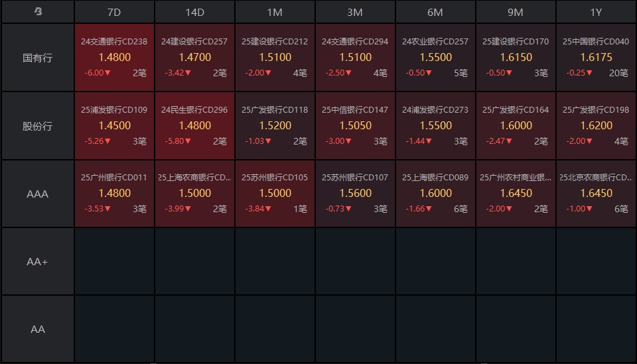
Task: Open the 25上海农商银行CD cell
Action: pos(194,194)
